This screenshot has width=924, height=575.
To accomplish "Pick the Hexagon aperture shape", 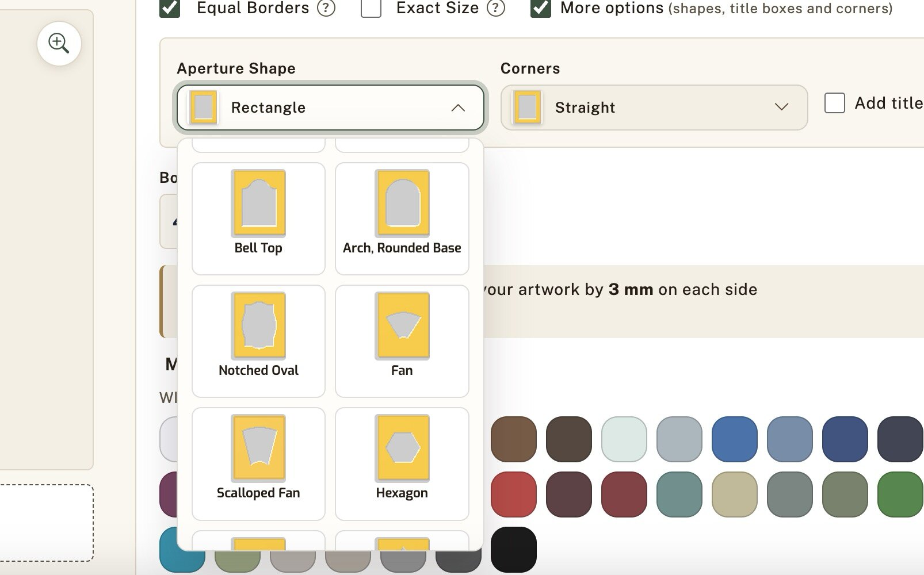I will click(402, 463).
